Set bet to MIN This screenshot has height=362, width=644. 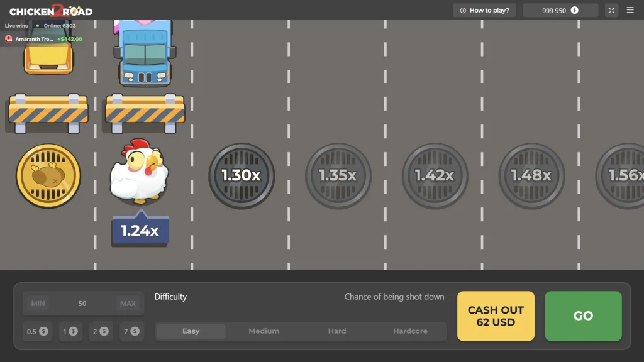pyautogui.click(x=38, y=304)
